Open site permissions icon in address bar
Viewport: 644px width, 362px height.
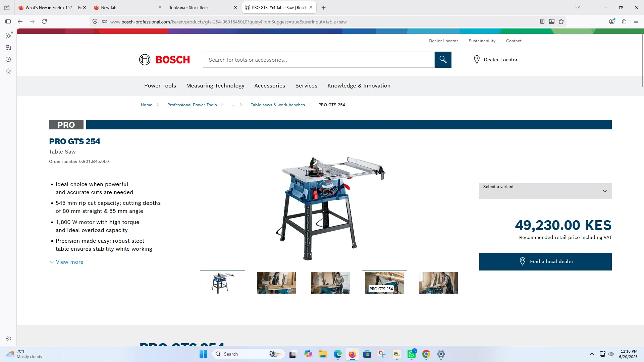tap(104, 21)
